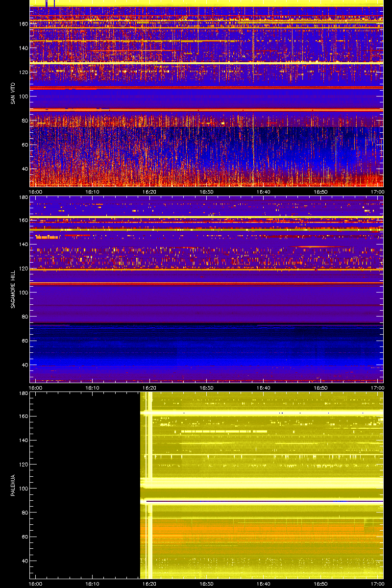Click the 120 frequency tick of Sagamore Hill
The width and height of the screenshot is (392, 588).
23,268
